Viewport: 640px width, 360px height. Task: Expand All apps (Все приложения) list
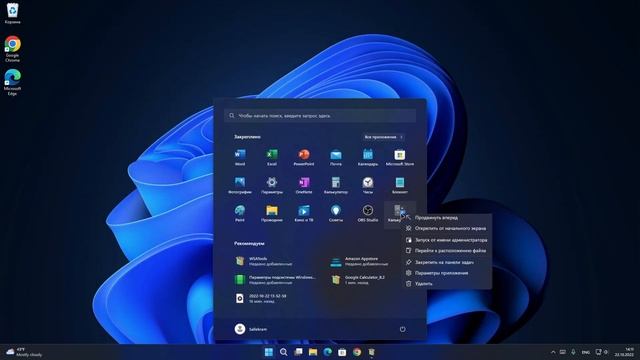[x=383, y=137]
